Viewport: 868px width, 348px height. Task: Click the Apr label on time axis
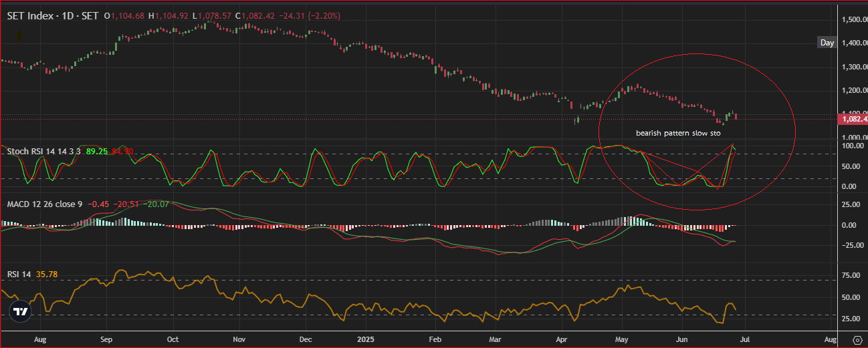(x=562, y=339)
